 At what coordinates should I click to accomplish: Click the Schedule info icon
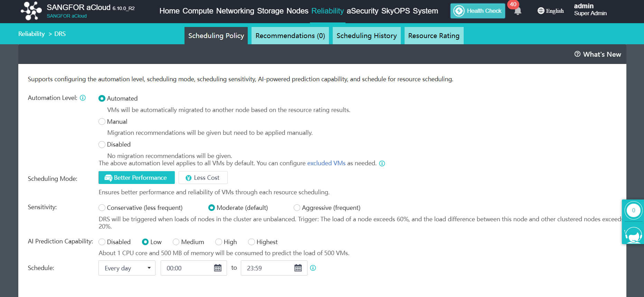click(313, 268)
